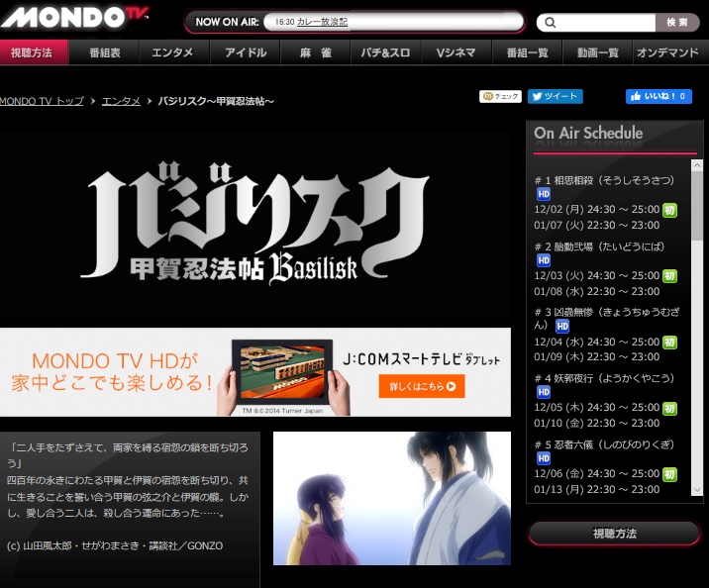This screenshot has height=588, width=709.
Task: Open the Vシネマ nav tab
Action: (x=456, y=52)
